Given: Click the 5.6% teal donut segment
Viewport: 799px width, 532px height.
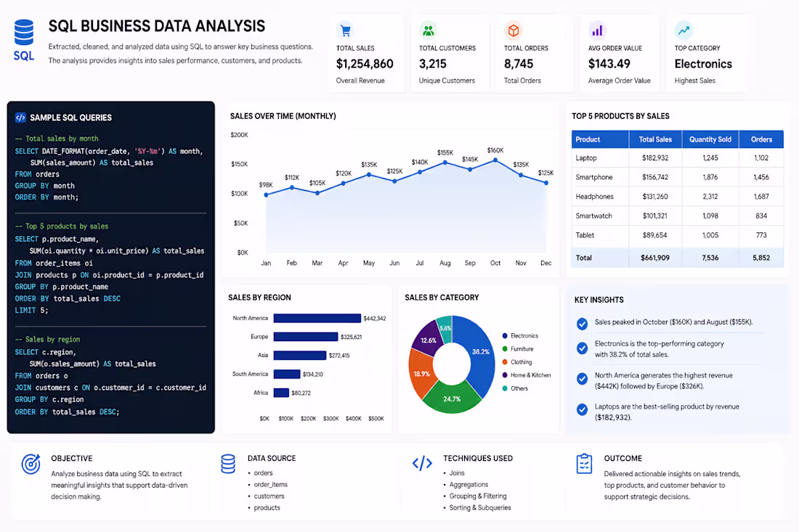Looking at the screenshot, I should pos(445,328).
